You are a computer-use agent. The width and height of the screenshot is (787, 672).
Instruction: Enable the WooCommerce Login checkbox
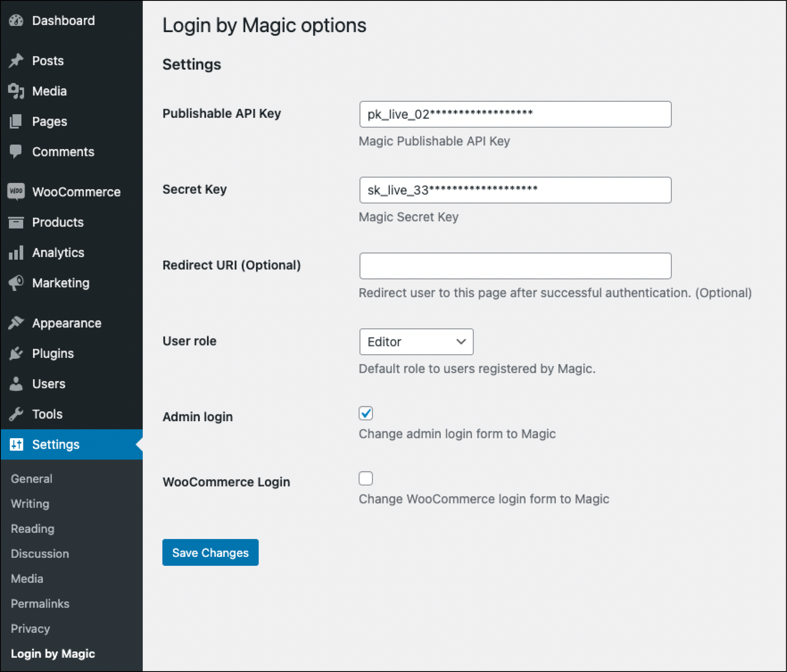point(365,478)
